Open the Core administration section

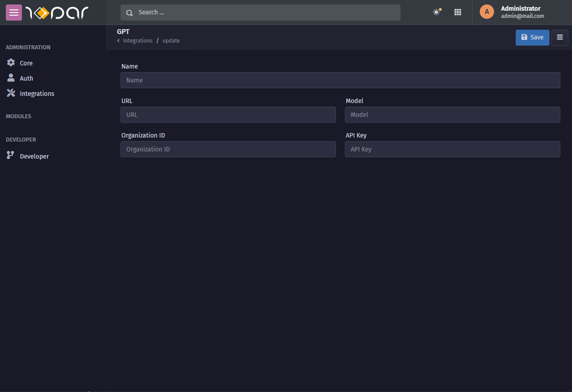click(x=26, y=63)
